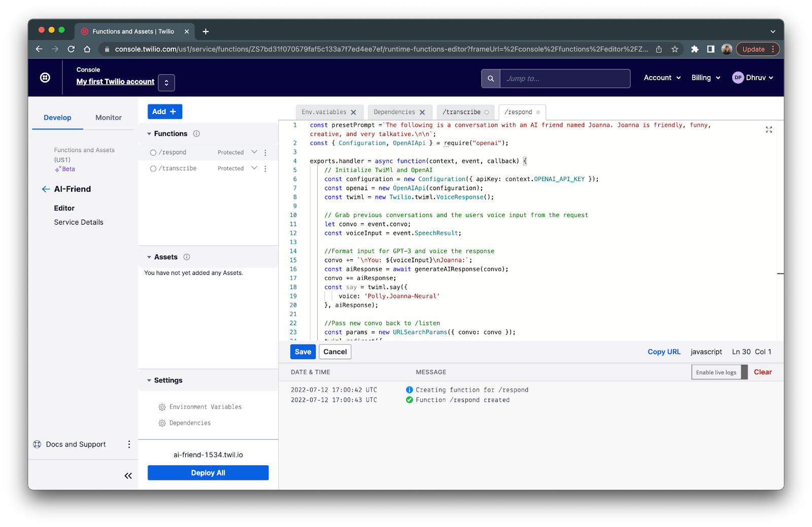Image resolution: width=812 pixels, height=527 pixels.
Task: Click the browser reload icon
Action: point(71,49)
